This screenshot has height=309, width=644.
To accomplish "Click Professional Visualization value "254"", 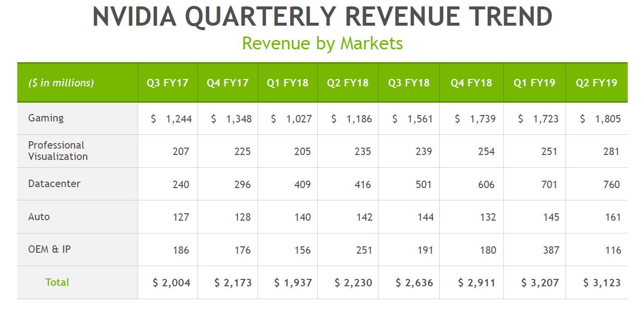I will click(487, 152).
